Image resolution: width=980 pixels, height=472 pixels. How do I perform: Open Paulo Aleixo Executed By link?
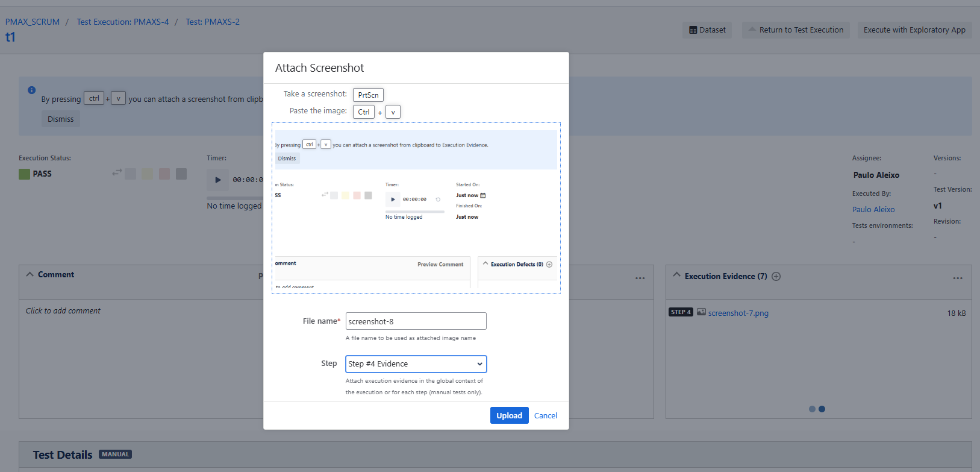pyautogui.click(x=873, y=210)
